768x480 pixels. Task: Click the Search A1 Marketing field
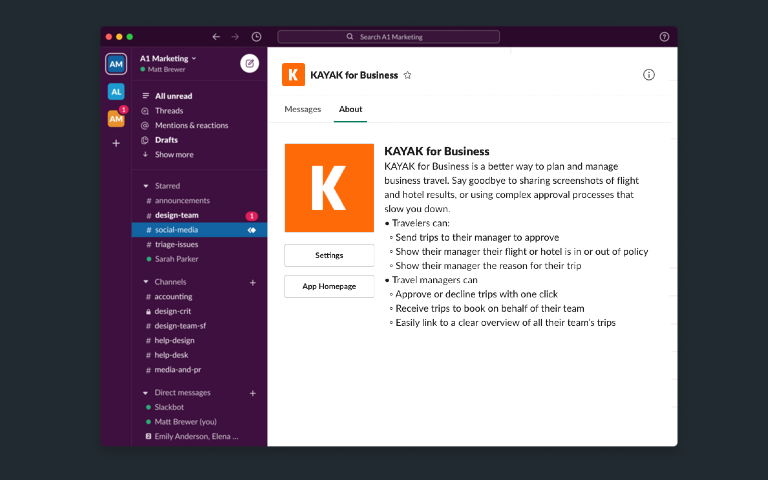tap(388, 37)
